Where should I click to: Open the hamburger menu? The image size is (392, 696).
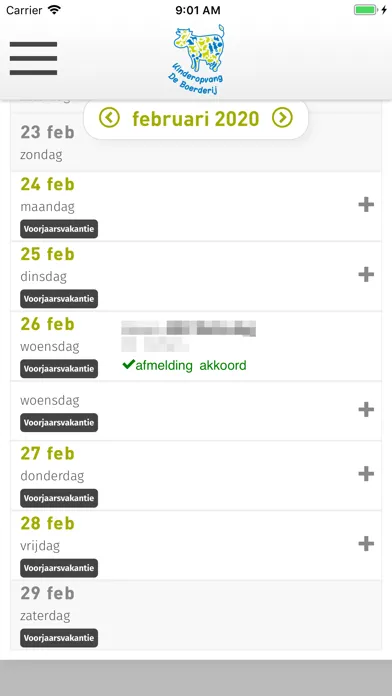tap(33, 58)
